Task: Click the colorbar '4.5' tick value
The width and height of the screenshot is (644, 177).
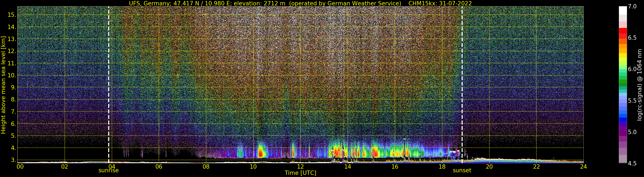Action: (632, 163)
